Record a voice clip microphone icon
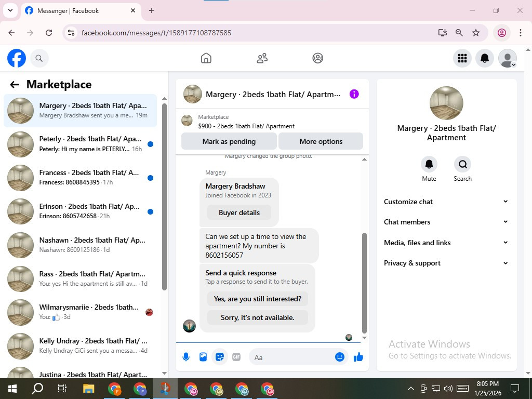Viewport: 532px width, 399px height. click(x=186, y=357)
